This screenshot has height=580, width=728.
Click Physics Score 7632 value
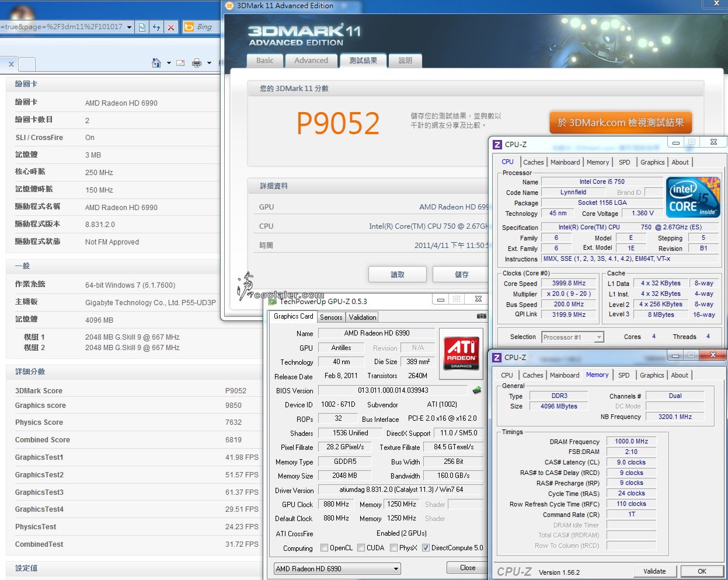234,422
